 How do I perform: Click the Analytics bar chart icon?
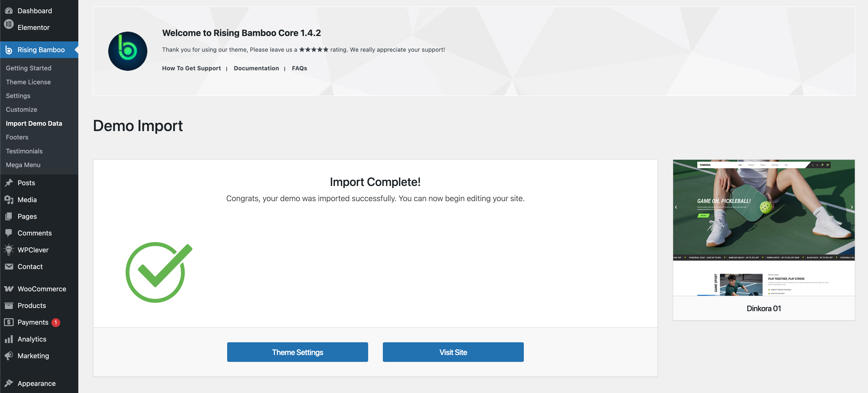pos(9,339)
